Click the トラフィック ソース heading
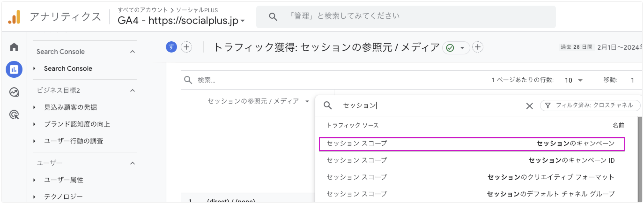Screen dimensions: 644x204 coord(352,125)
